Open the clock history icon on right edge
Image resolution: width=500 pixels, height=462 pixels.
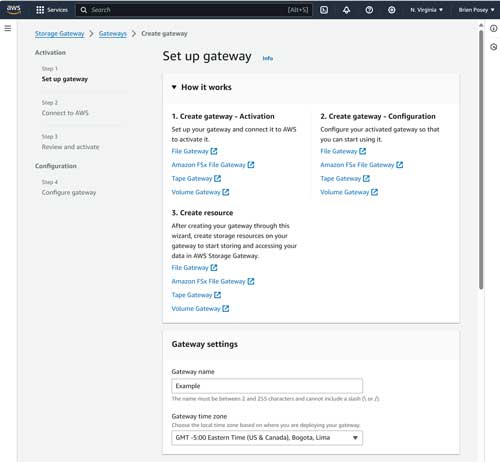tap(493, 47)
